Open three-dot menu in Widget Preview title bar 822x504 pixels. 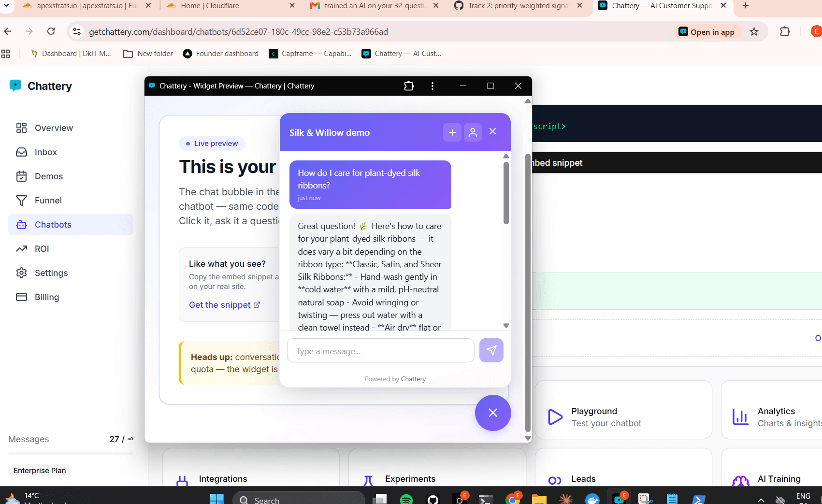[x=433, y=86]
